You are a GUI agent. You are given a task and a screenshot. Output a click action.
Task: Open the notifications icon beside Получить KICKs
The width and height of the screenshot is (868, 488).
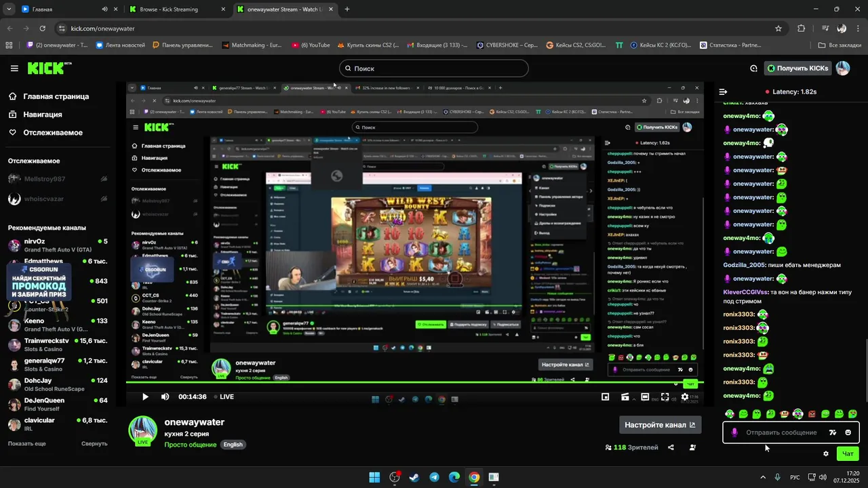point(753,68)
